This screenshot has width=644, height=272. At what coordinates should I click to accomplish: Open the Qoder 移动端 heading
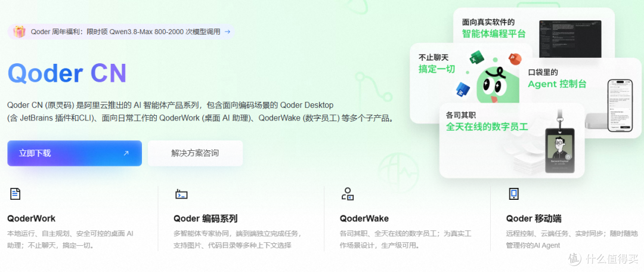(x=534, y=218)
